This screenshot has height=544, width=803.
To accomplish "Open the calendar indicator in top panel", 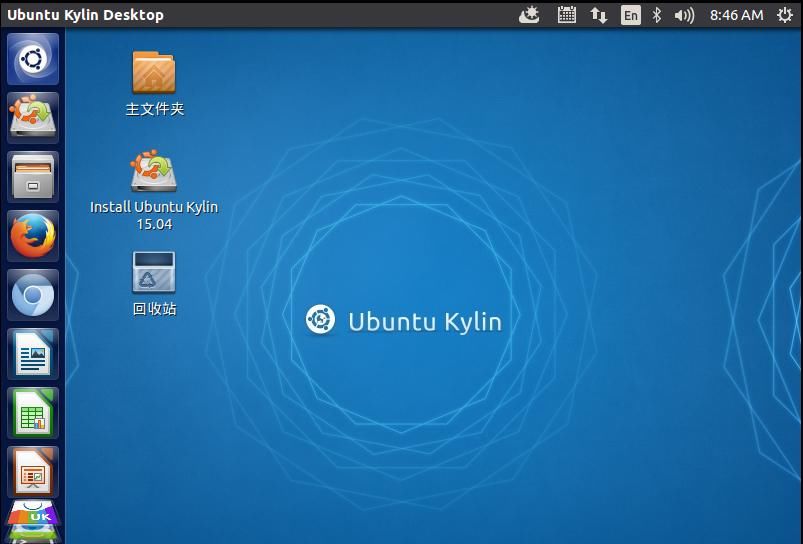I will [567, 15].
